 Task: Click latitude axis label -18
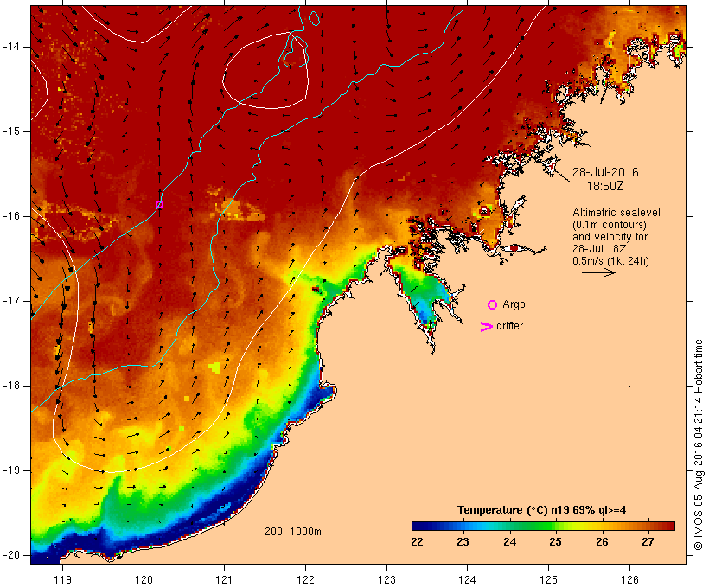pos(11,386)
